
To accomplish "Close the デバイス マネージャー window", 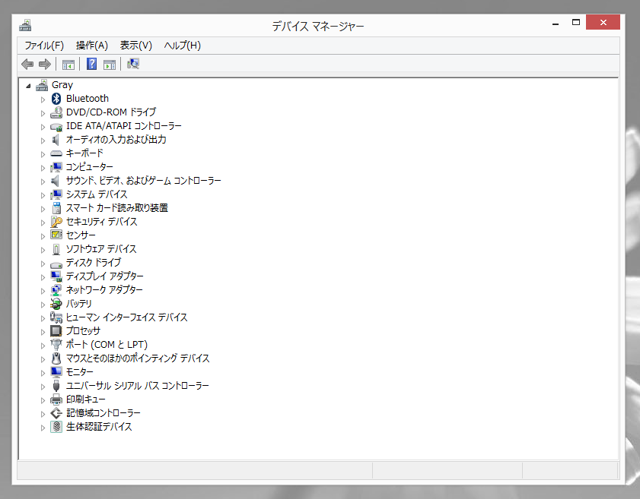I will [x=603, y=22].
